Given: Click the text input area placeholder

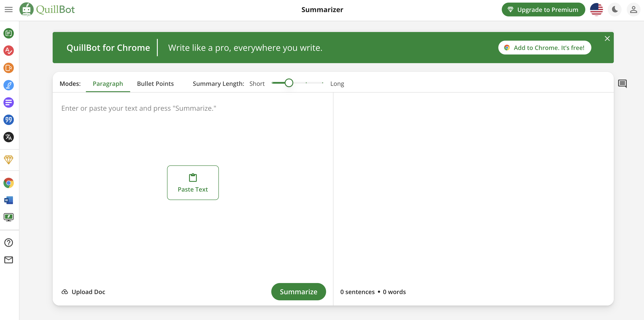Looking at the screenshot, I should coord(139,108).
